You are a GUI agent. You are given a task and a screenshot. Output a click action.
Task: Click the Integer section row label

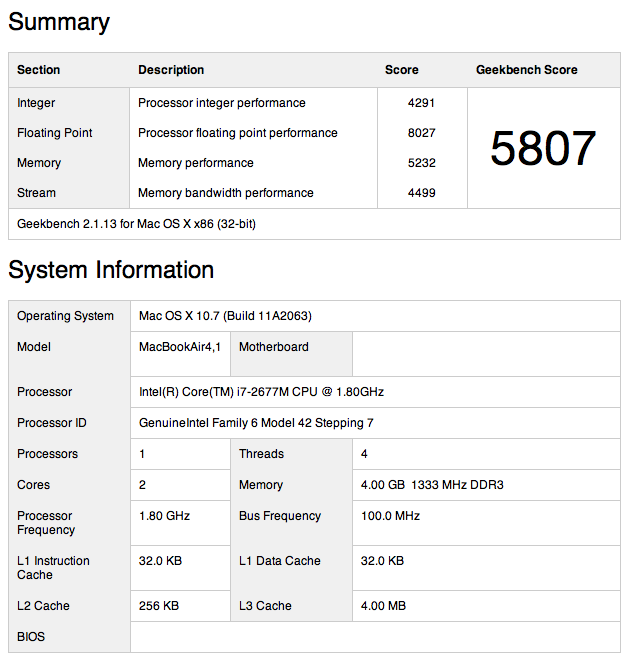(36, 103)
